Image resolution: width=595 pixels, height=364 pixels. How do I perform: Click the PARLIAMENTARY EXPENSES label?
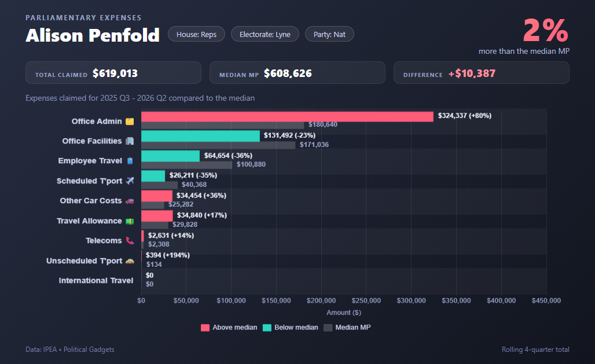point(83,18)
